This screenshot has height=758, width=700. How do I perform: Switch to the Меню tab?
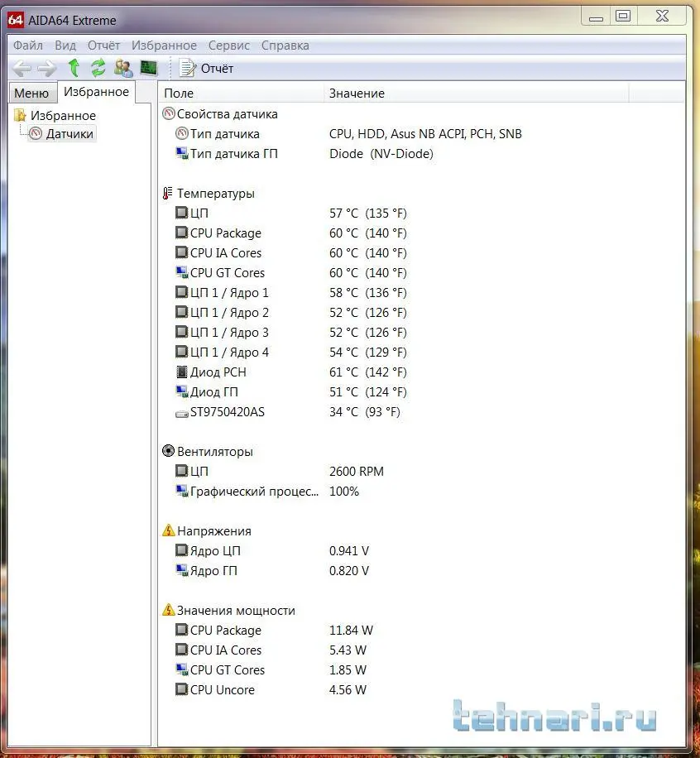pos(32,93)
